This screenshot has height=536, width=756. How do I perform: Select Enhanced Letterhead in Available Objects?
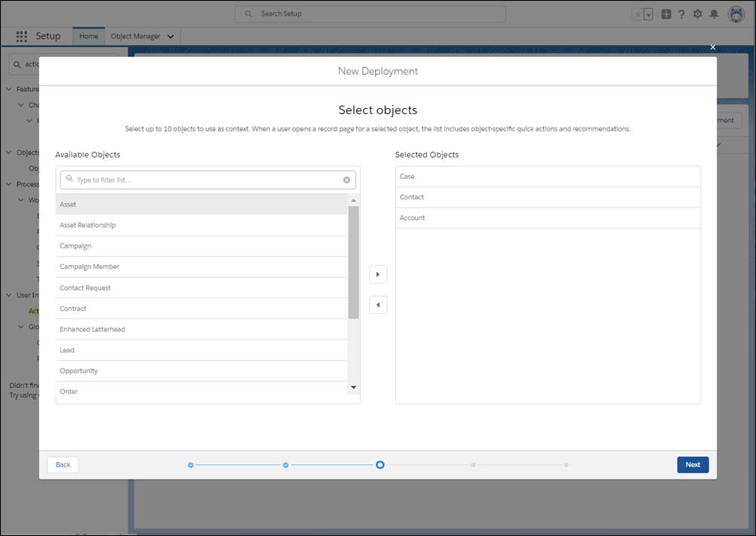[x=201, y=329]
